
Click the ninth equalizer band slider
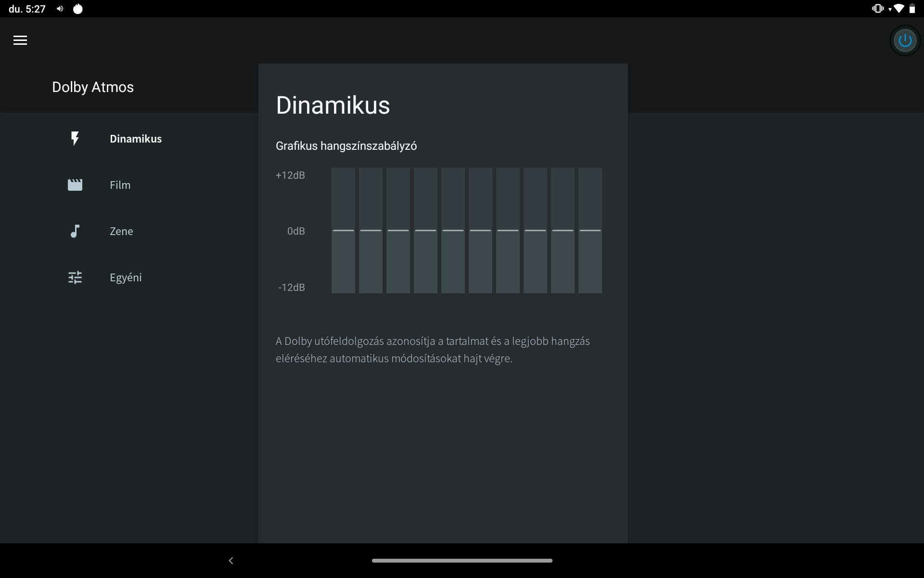tap(563, 230)
